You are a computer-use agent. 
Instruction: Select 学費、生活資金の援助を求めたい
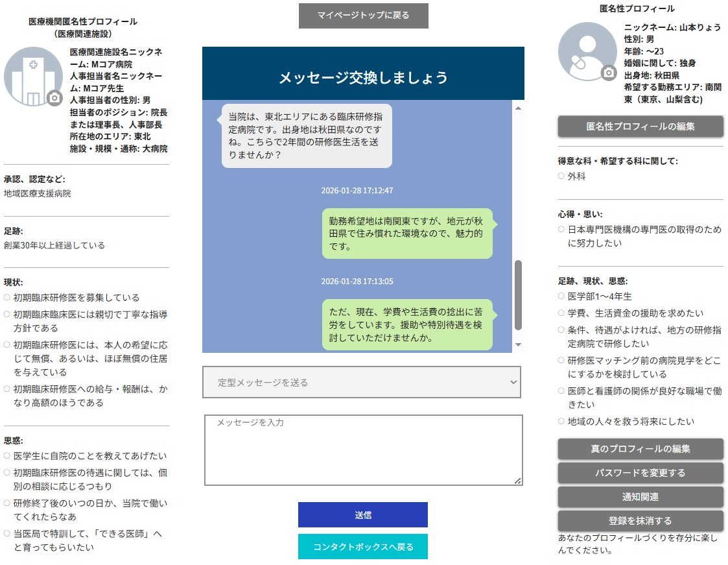[560, 313]
